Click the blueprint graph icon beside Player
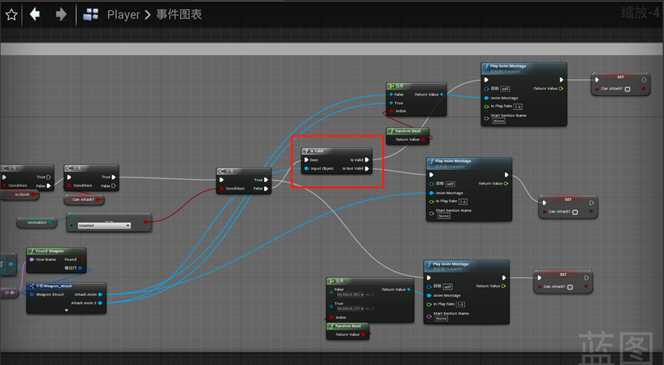 click(91, 15)
